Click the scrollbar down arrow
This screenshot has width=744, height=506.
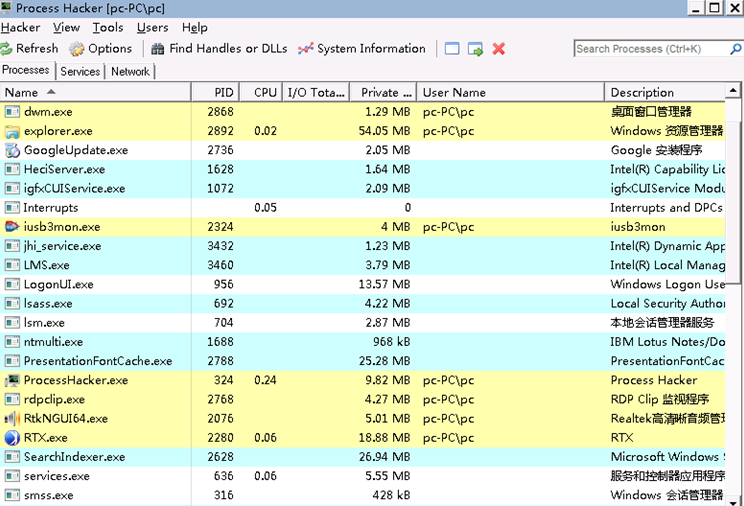pos(733,501)
